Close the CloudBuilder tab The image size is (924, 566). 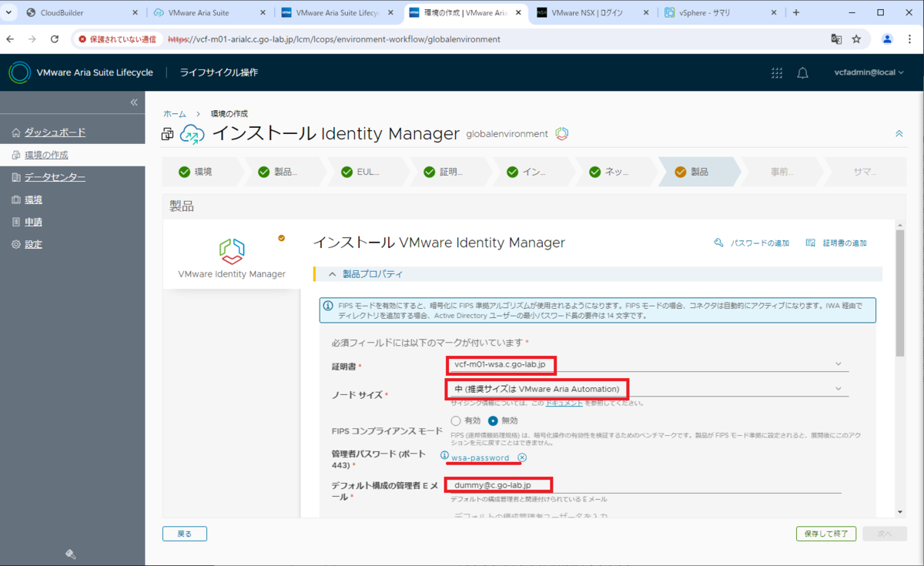[135, 12]
